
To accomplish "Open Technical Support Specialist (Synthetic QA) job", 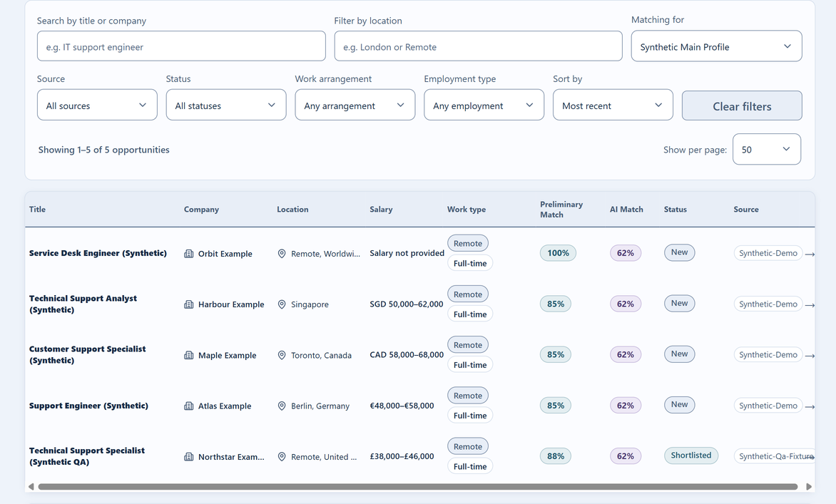I will (86, 456).
